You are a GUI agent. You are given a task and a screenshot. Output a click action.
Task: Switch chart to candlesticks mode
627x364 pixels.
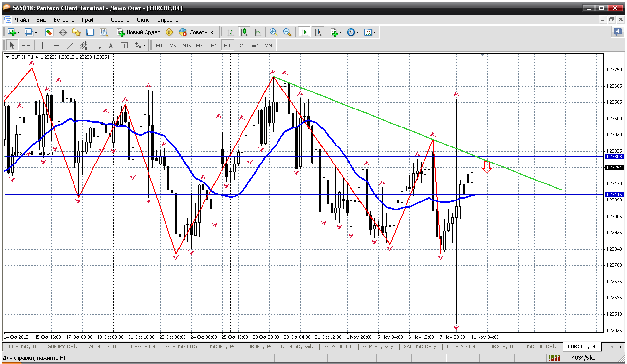click(244, 32)
